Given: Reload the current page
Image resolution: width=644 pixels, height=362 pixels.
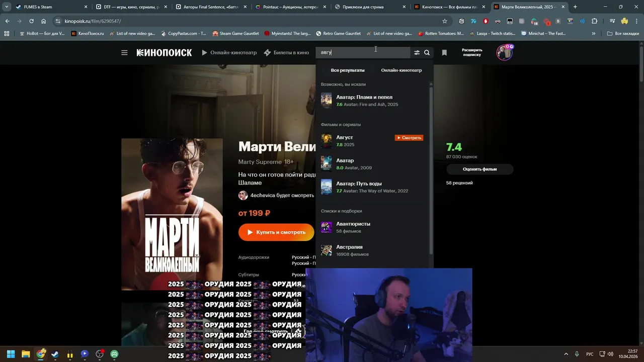Looking at the screenshot, I should pyautogui.click(x=31, y=21).
